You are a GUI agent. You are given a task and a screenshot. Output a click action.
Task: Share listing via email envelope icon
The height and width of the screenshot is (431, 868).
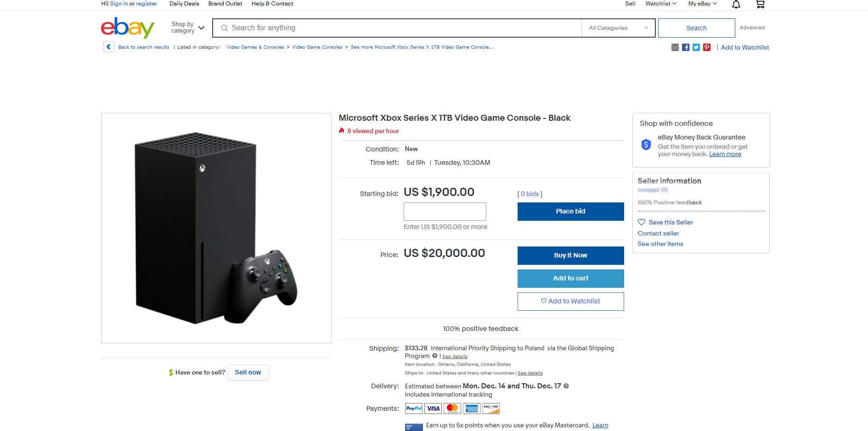(x=675, y=47)
